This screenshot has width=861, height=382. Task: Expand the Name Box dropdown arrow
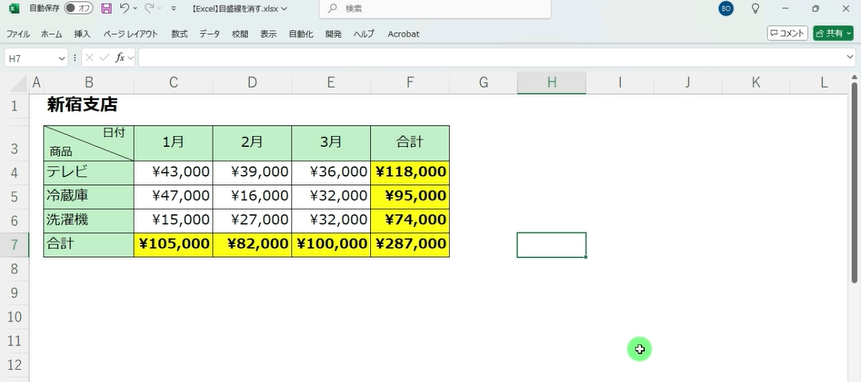pyautogui.click(x=61, y=58)
